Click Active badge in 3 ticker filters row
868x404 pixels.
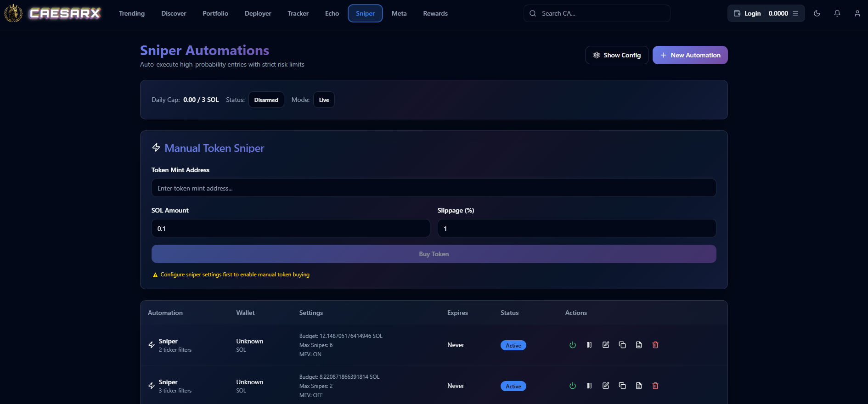[513, 386]
